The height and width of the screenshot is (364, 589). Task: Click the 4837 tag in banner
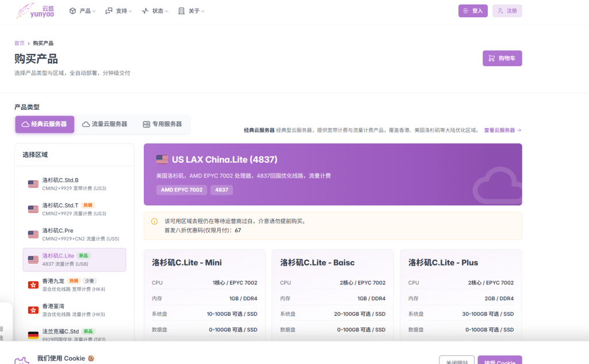[221, 190]
